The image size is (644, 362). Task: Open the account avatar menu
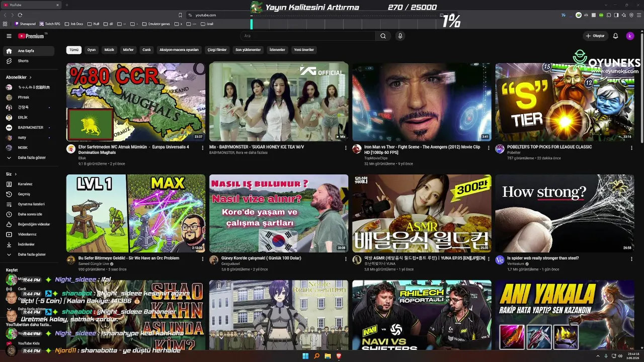(x=630, y=36)
